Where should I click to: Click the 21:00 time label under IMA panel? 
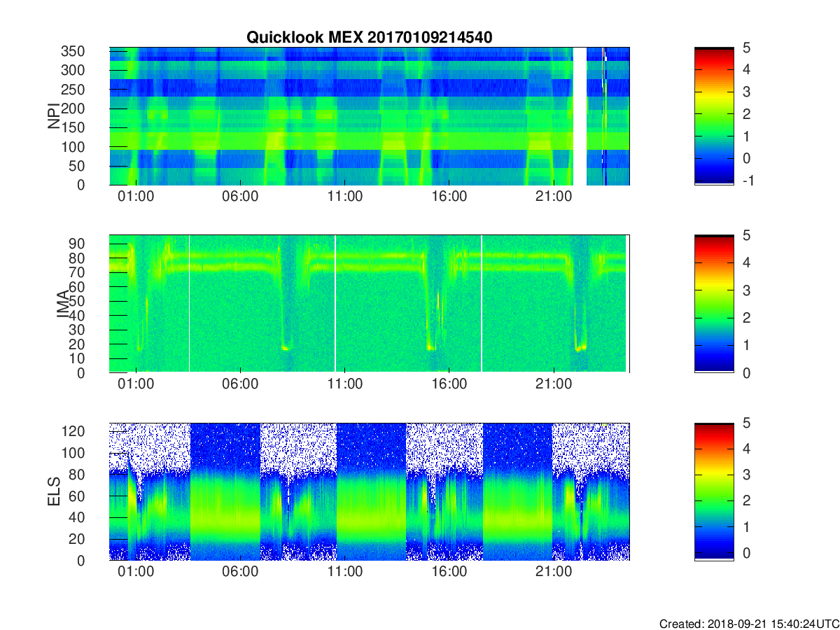pos(553,384)
